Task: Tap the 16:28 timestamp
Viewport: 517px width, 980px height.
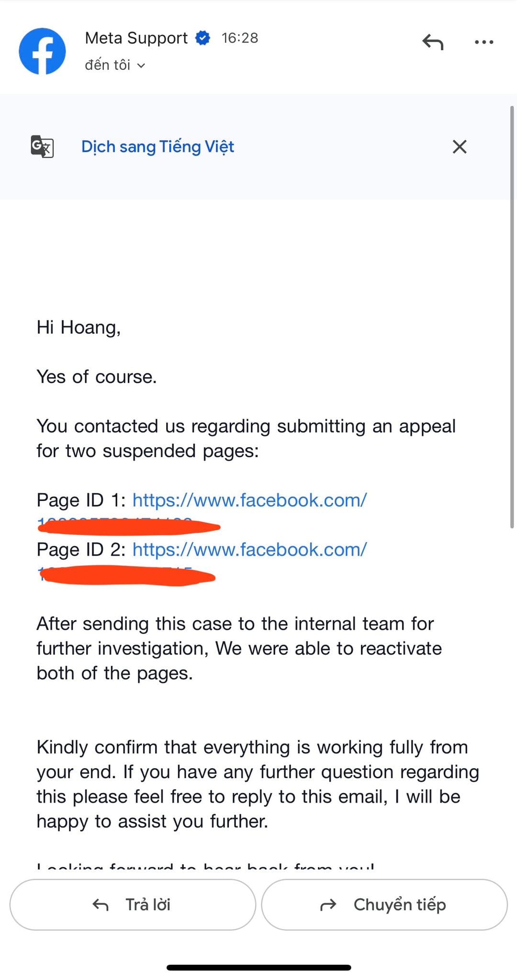Action: 240,38
